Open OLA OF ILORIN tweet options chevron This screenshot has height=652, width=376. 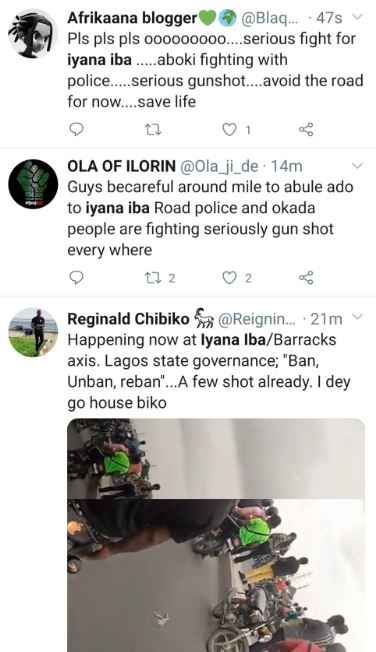357,165
